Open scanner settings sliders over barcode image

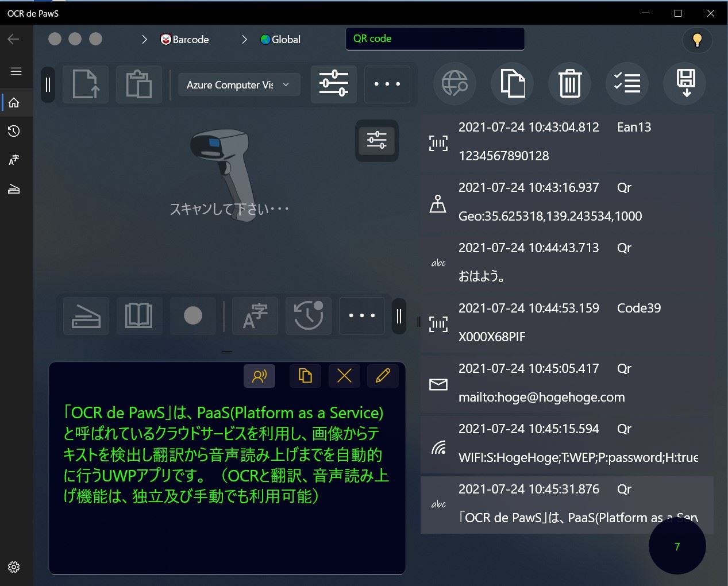(x=376, y=140)
